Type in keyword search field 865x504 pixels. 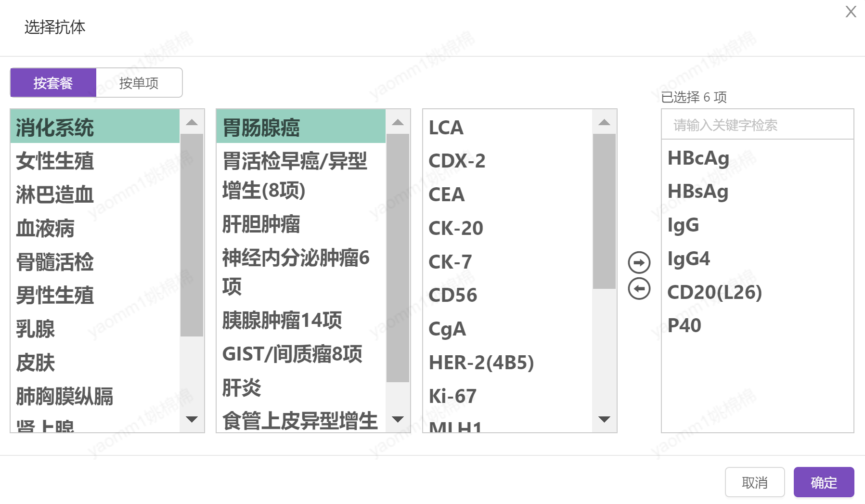[x=757, y=125]
